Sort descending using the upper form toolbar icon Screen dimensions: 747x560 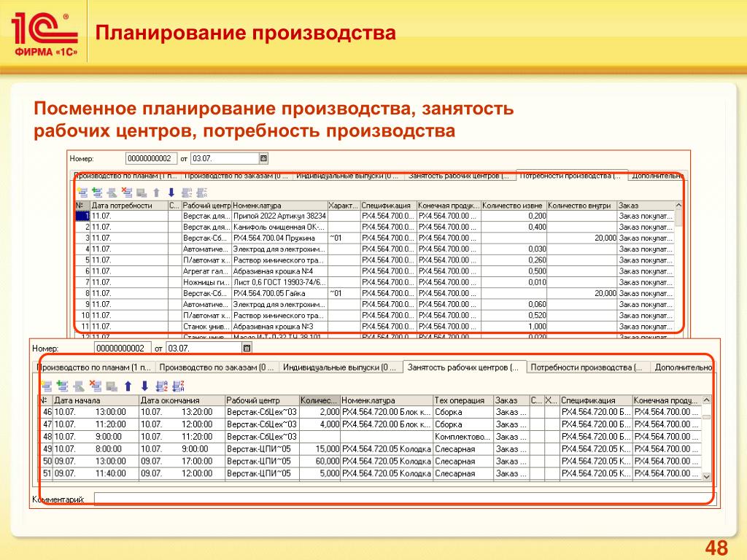point(202,192)
